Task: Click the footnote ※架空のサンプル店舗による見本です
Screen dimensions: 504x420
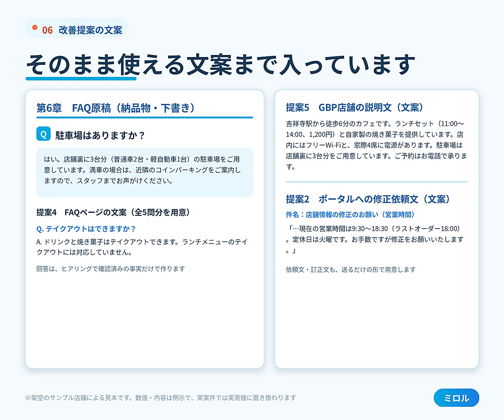Action: pyautogui.click(x=160, y=398)
